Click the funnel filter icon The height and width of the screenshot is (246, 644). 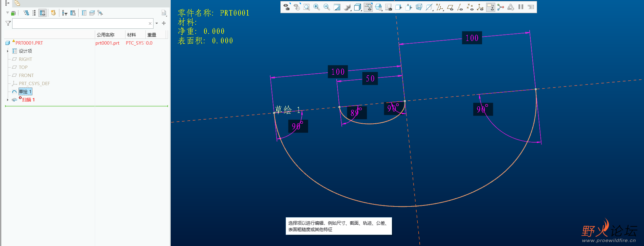click(x=8, y=23)
